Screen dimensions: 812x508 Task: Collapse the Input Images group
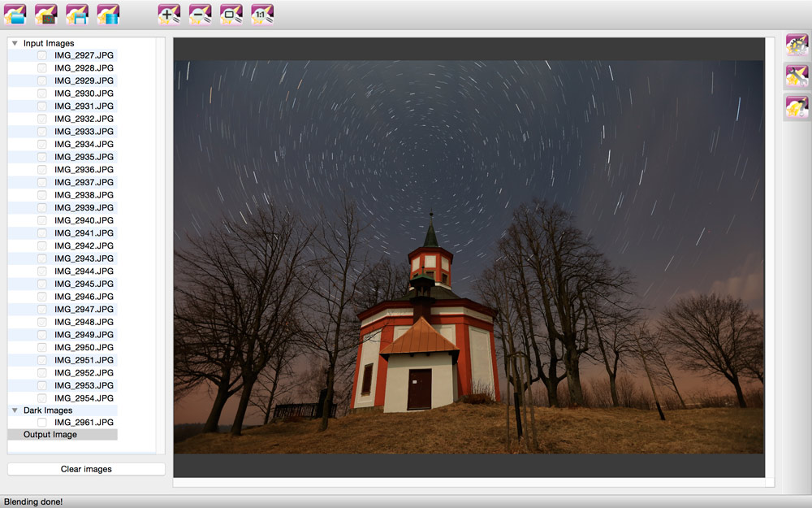[15, 43]
